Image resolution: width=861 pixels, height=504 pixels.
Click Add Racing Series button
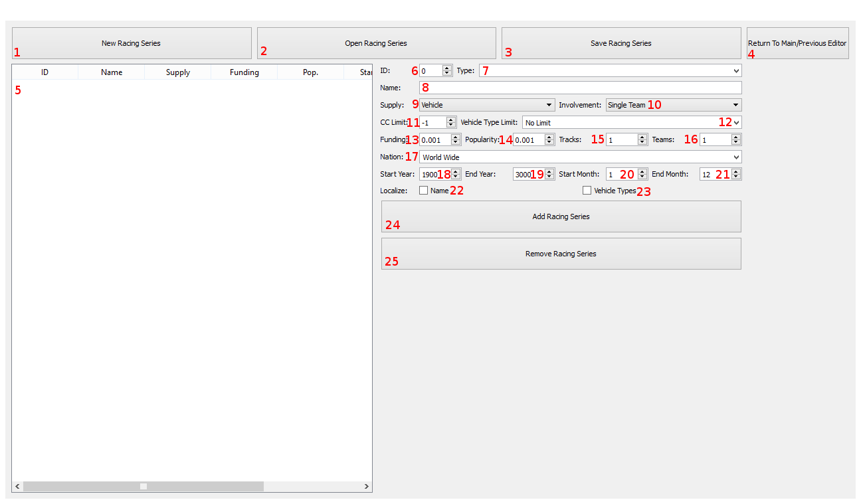tap(561, 216)
